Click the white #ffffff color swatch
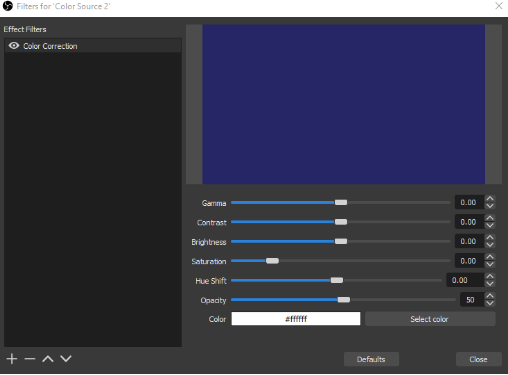Viewport: 508px width, 375px height. point(296,319)
